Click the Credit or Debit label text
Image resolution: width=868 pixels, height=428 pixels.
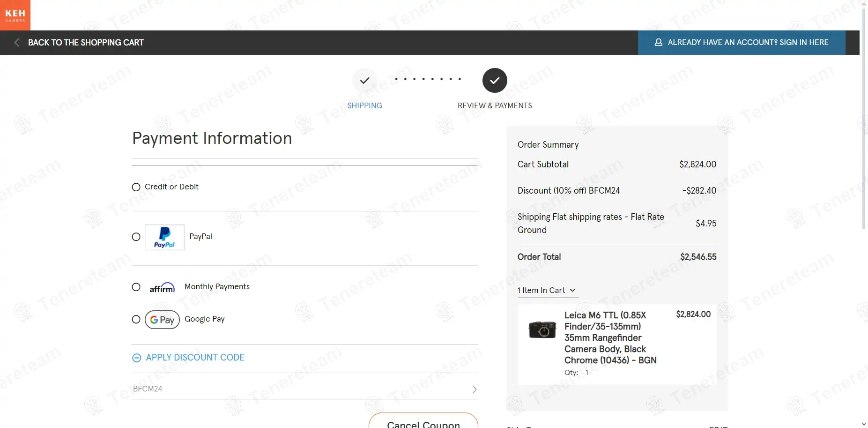(x=171, y=187)
